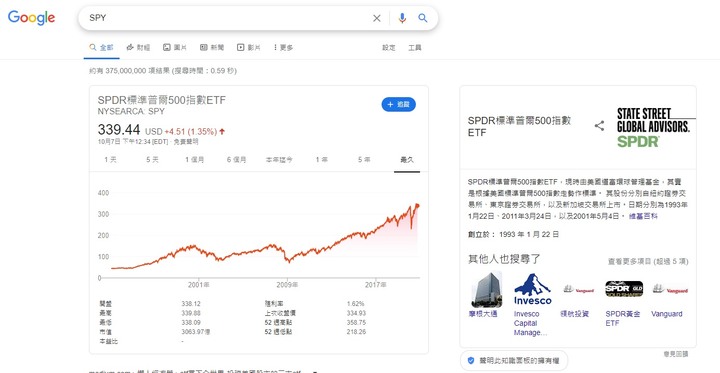The height and width of the screenshot is (373, 720).
Task: Click the blue 追蹤 follow button
Action: [x=399, y=105]
